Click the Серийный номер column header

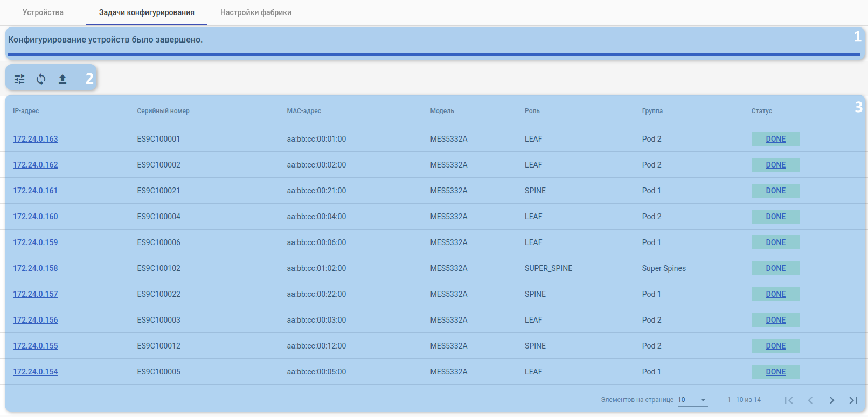pos(163,111)
